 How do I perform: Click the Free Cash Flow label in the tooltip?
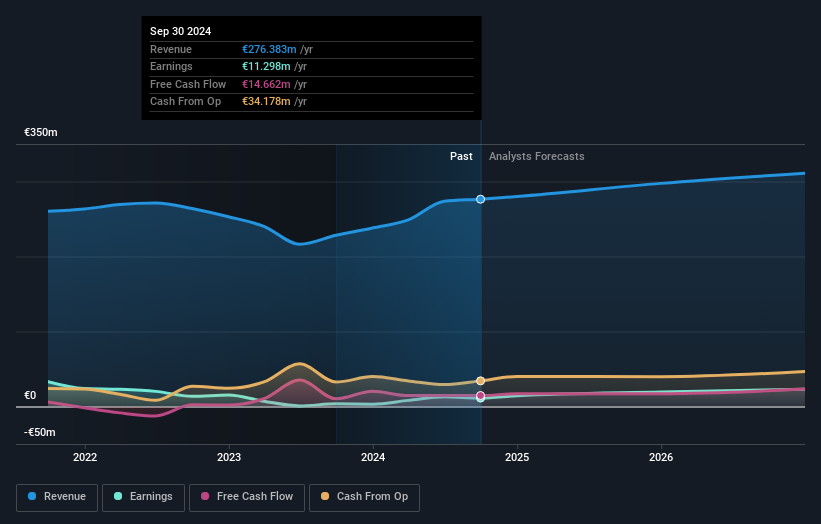coord(188,84)
